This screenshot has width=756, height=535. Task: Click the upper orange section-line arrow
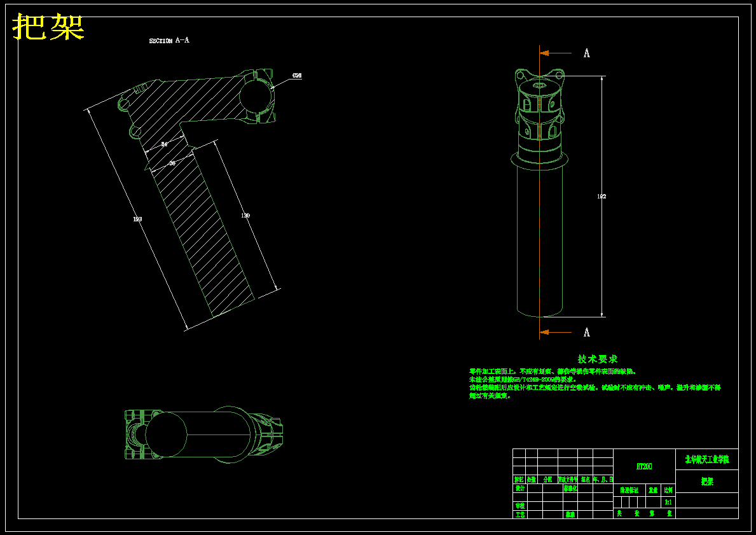[x=555, y=53]
